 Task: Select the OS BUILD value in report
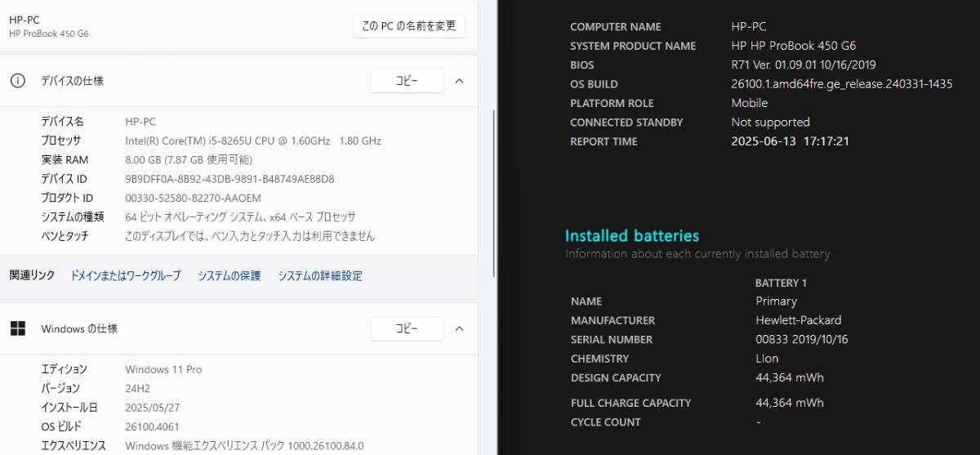(x=842, y=84)
